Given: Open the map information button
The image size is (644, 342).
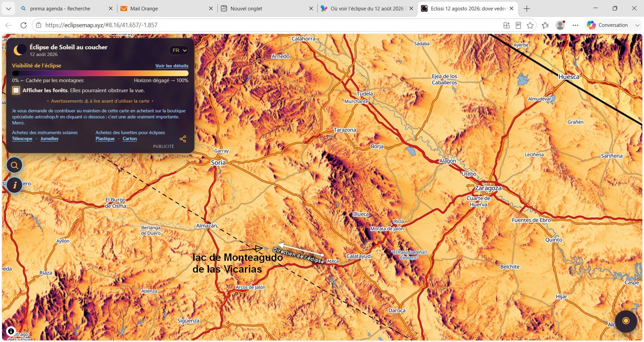Looking at the screenshot, I should click(x=14, y=185).
